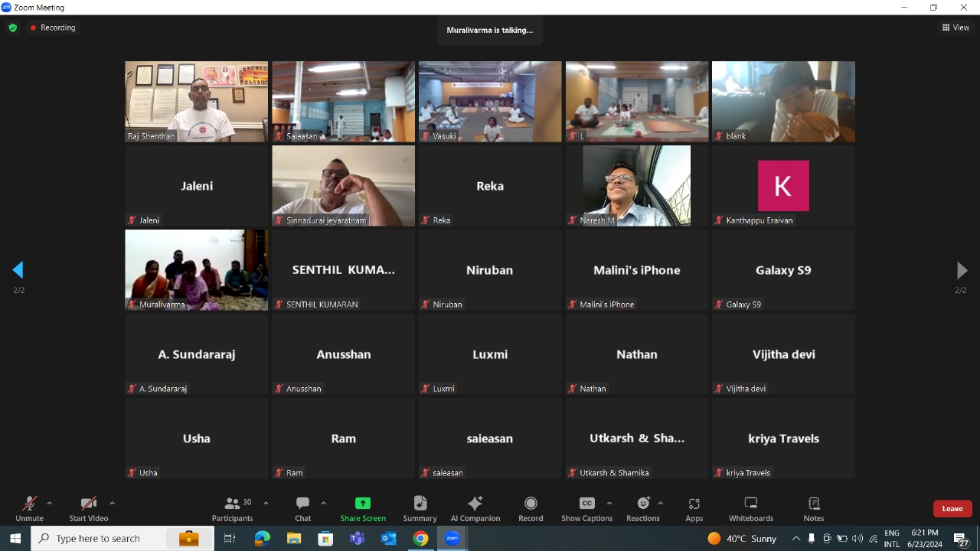
Task: Click the Usha participant tile
Action: point(197,439)
